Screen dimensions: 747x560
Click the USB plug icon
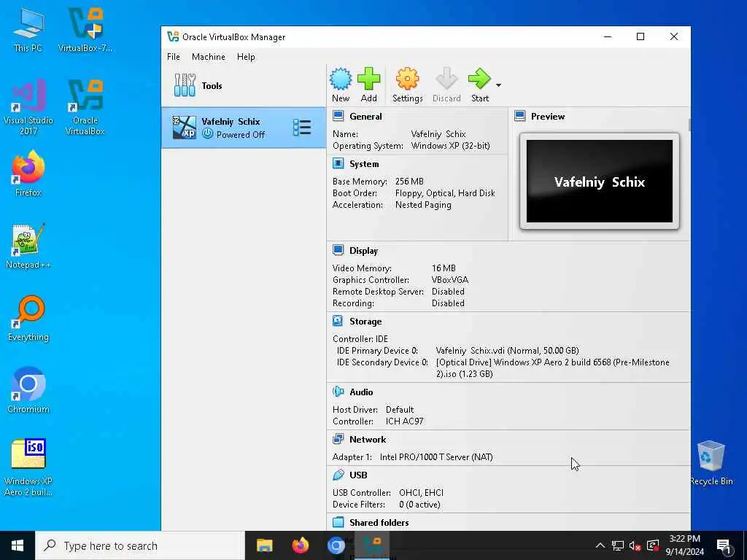tap(338, 475)
